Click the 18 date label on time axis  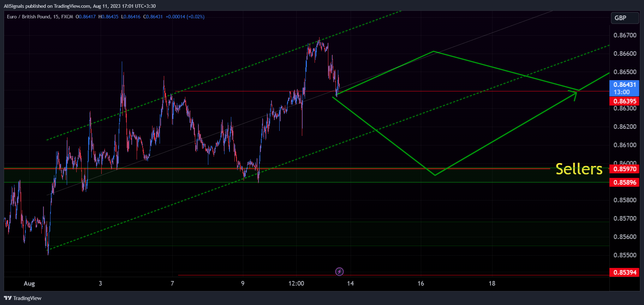pos(492,283)
